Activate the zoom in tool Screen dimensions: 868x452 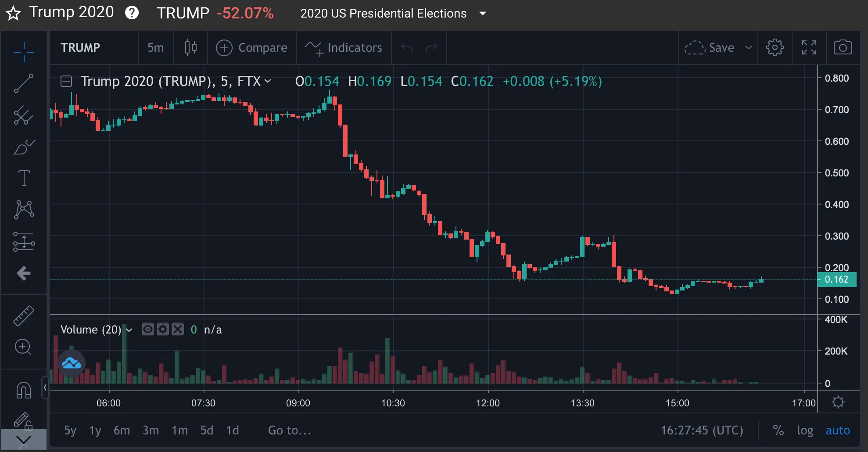pyautogui.click(x=23, y=347)
